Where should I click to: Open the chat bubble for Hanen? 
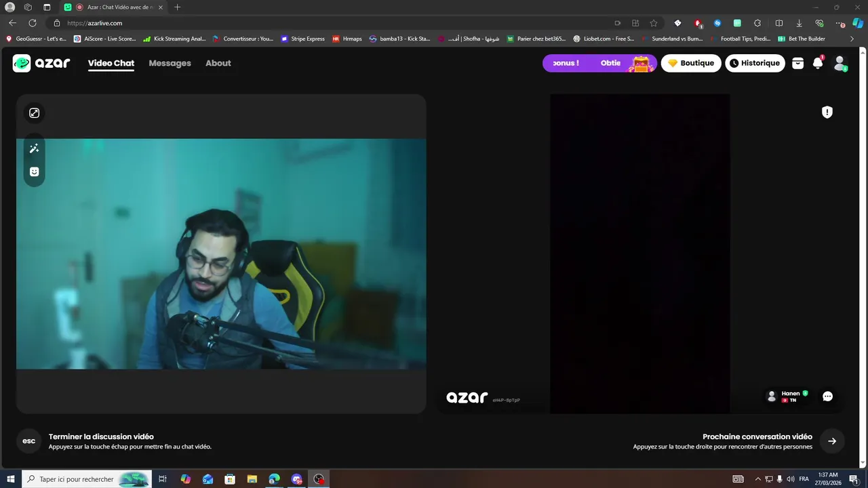tap(827, 396)
